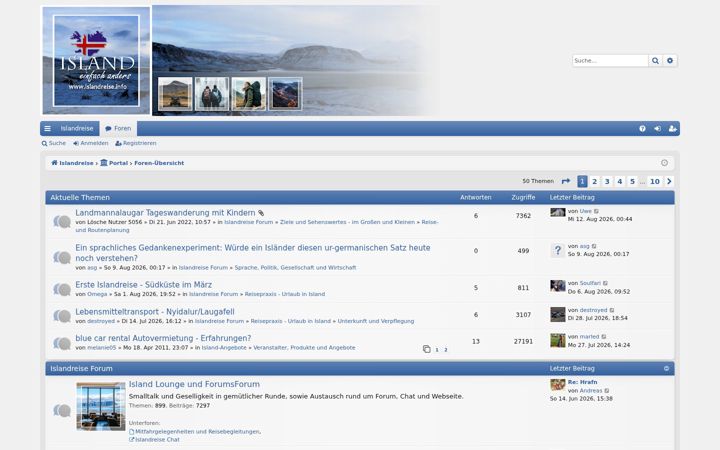Focus the Suche search field
The height and width of the screenshot is (450, 720).
tap(610, 61)
